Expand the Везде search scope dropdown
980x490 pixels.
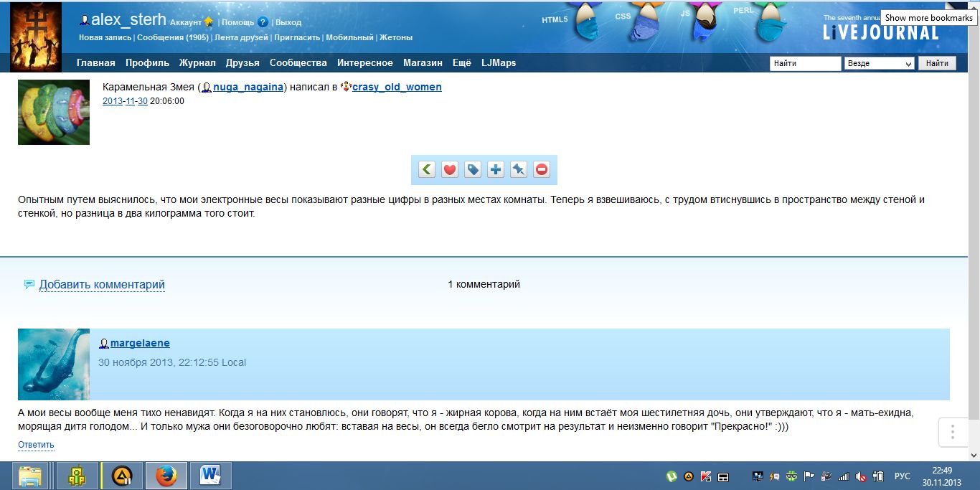[x=880, y=63]
